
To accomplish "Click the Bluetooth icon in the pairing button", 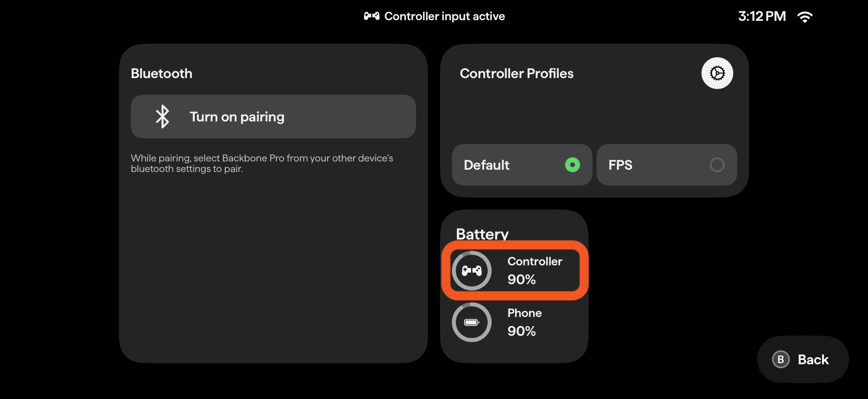I will pyautogui.click(x=163, y=116).
